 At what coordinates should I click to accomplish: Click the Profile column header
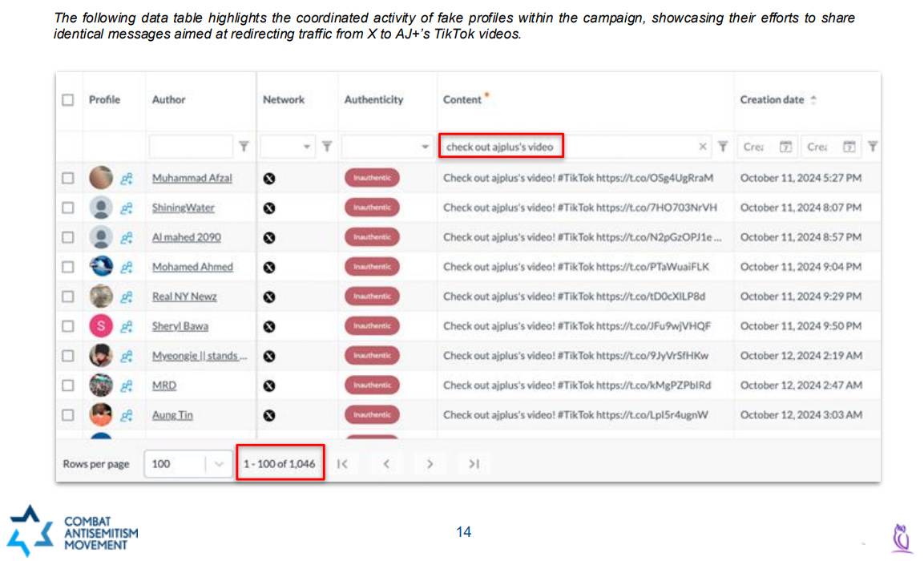point(104,99)
